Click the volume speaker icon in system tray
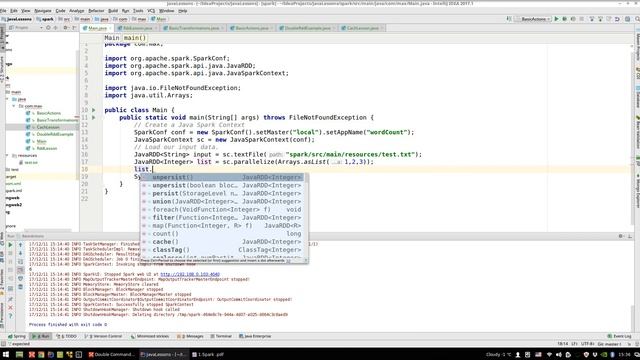Viewport: 640px width, 360px height. (559, 355)
